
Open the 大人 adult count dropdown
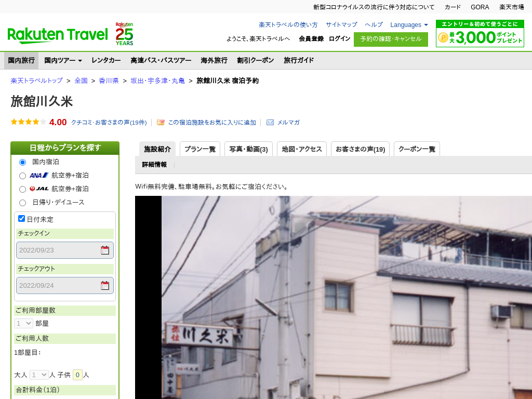(x=39, y=375)
